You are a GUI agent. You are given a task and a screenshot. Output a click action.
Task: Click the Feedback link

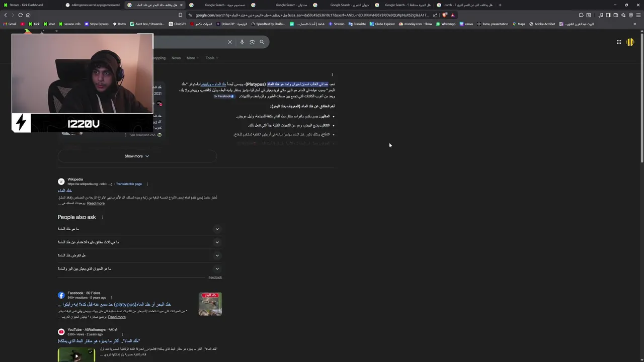(x=215, y=277)
